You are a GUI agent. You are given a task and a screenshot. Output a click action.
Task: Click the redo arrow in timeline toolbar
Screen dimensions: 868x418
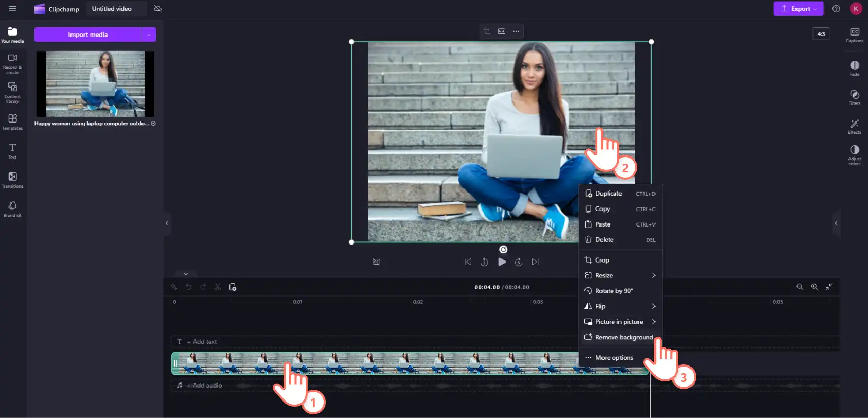[x=203, y=287]
